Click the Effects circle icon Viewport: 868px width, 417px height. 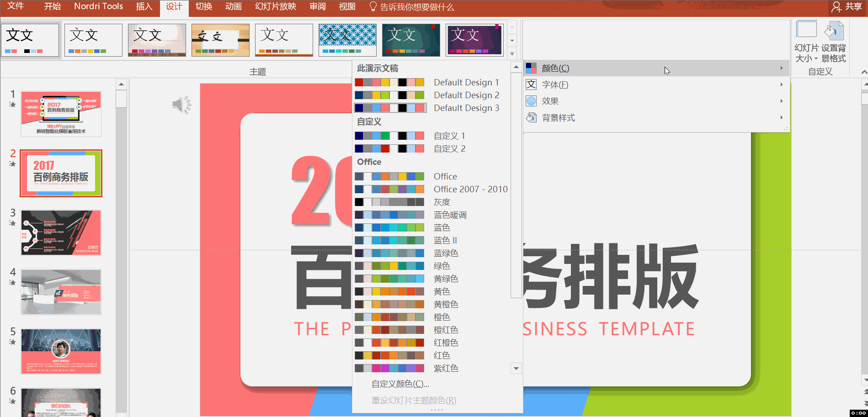(531, 101)
